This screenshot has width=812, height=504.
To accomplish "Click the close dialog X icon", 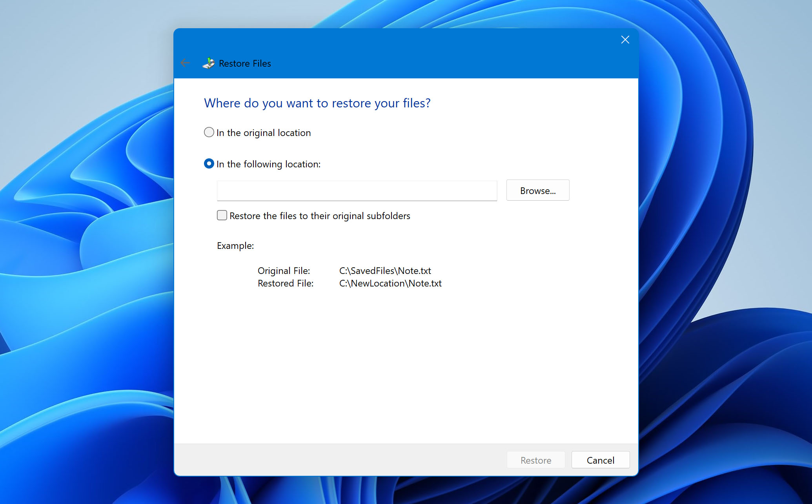I will coord(625,40).
